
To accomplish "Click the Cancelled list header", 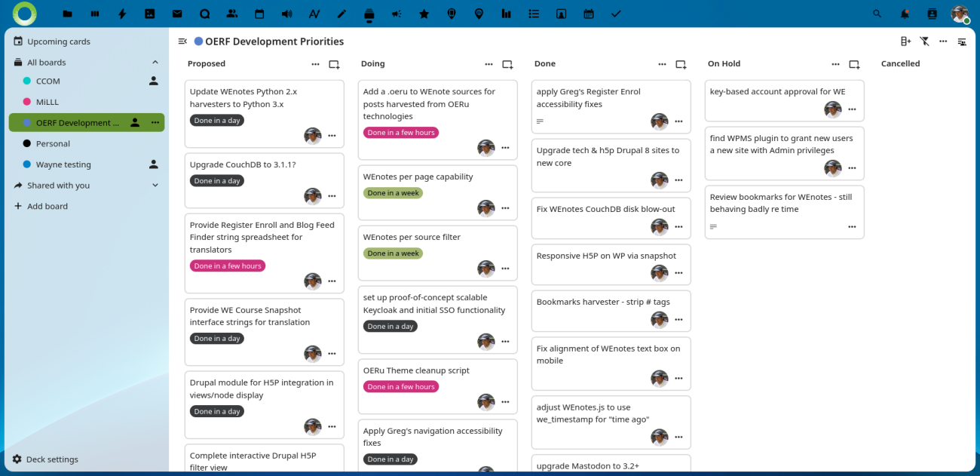I will [900, 64].
